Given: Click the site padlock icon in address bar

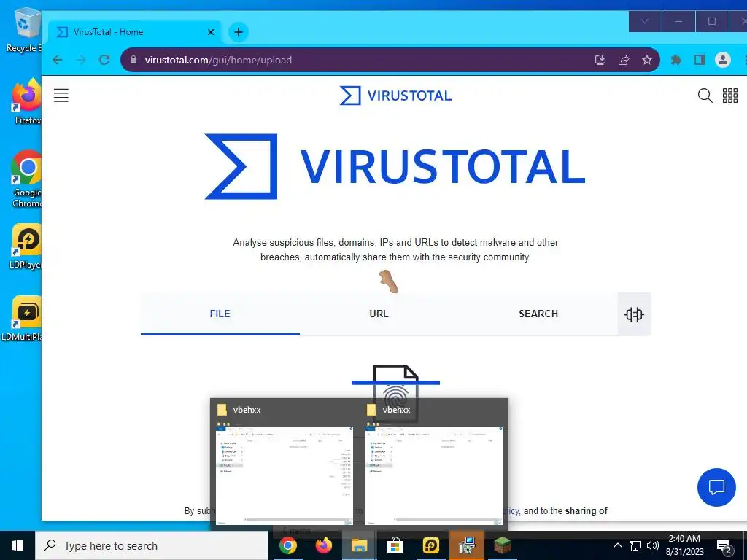Looking at the screenshot, I should point(133,60).
